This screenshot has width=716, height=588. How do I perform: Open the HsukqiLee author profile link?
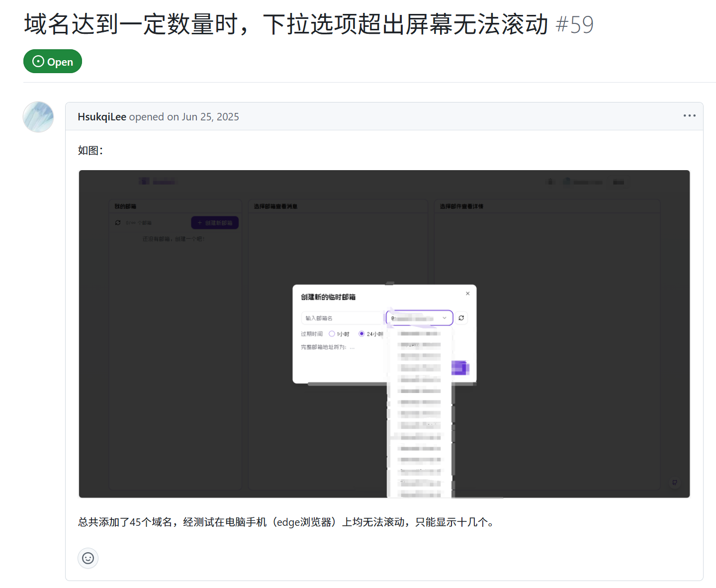pyautogui.click(x=102, y=117)
